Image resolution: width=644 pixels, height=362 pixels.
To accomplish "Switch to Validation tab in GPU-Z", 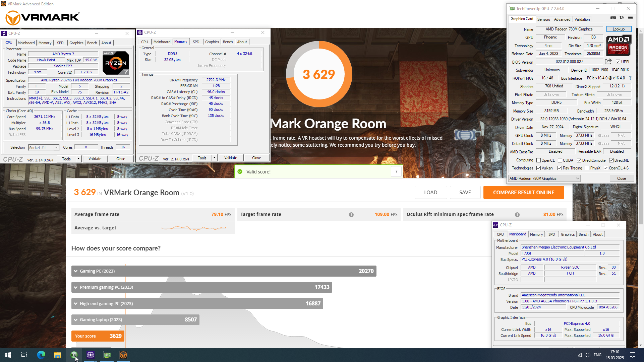I will pos(582,19).
